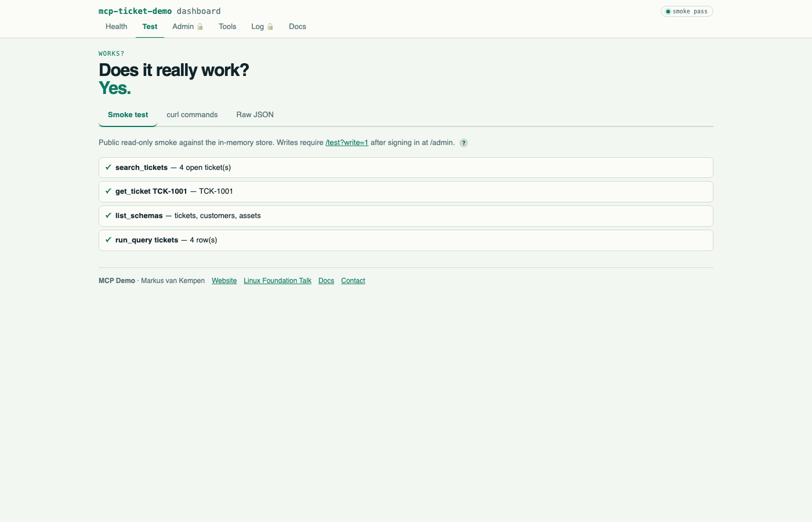Image resolution: width=812 pixels, height=522 pixels.
Task: Click the get_ticket TCK-1001 result row
Action: pos(406,191)
